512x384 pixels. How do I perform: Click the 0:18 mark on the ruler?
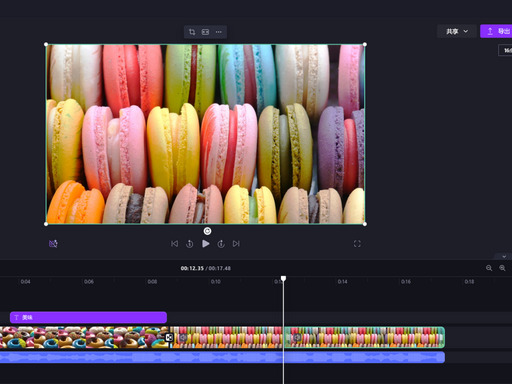(x=469, y=282)
